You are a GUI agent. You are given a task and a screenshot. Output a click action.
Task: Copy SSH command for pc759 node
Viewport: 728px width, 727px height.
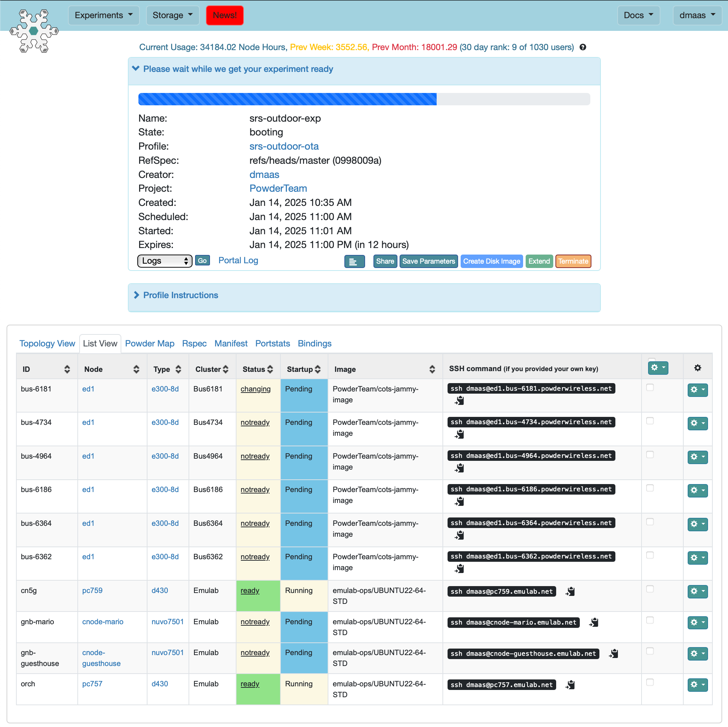point(570,592)
